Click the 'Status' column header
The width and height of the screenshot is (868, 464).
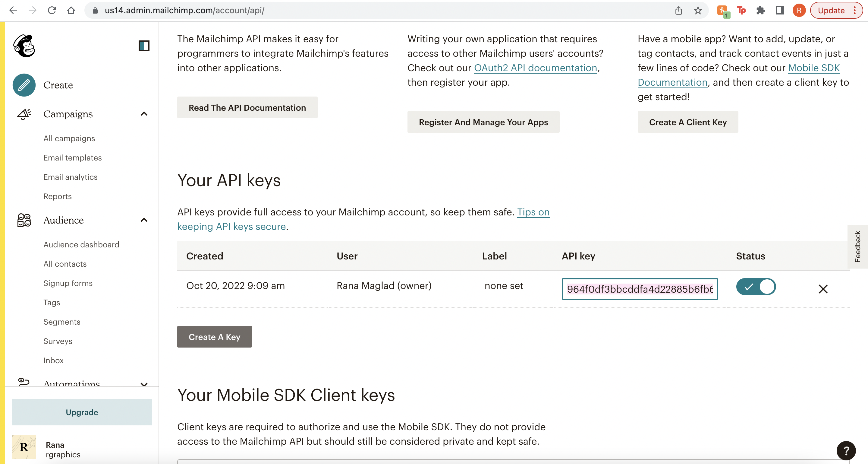click(x=750, y=256)
